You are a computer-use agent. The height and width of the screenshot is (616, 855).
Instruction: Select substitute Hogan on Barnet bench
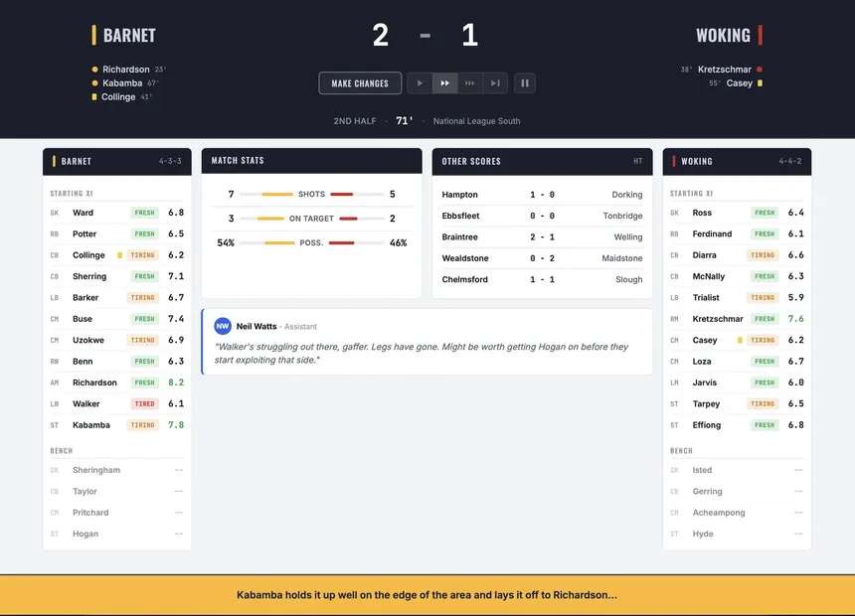tap(85, 534)
